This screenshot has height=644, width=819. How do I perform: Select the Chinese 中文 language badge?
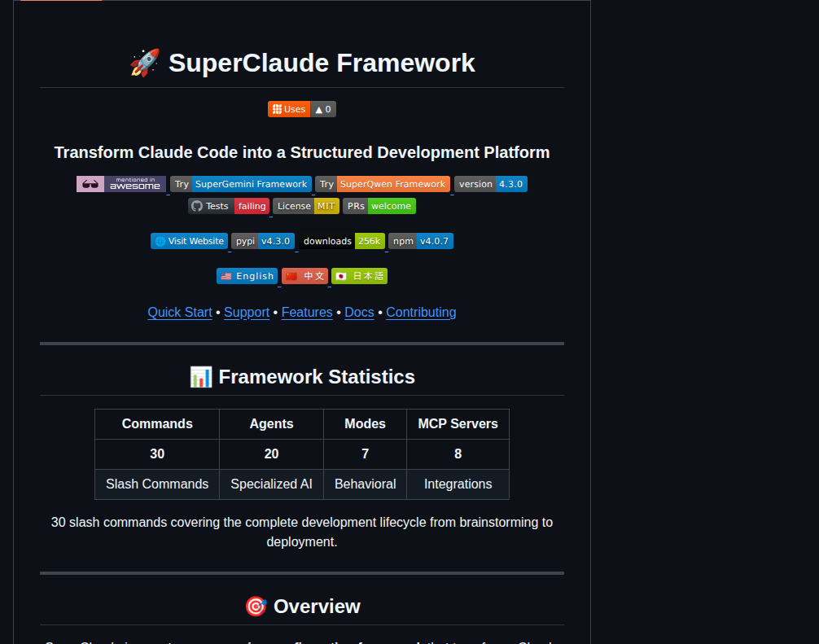click(304, 276)
